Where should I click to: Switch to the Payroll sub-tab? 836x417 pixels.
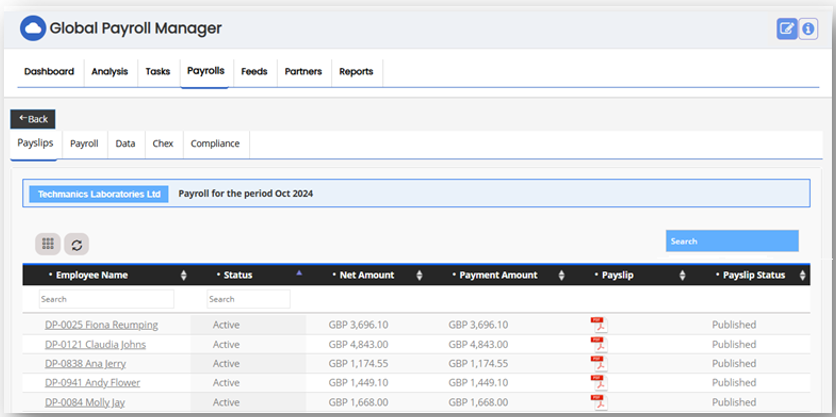(x=84, y=144)
